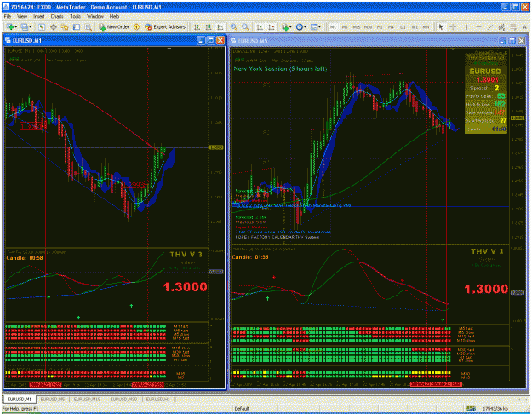Open the File menu
This screenshot has width=532, height=414.
[8, 16]
